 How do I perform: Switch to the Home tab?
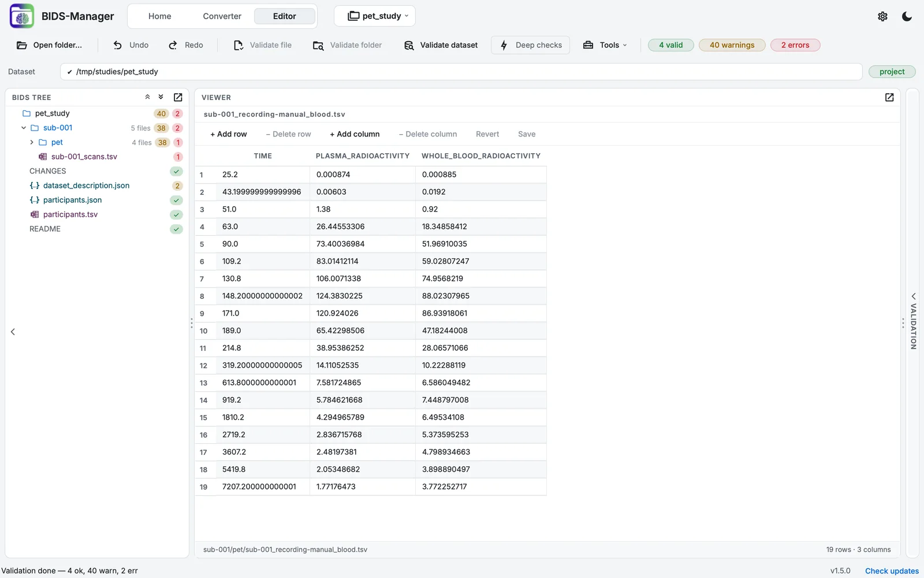coord(160,16)
